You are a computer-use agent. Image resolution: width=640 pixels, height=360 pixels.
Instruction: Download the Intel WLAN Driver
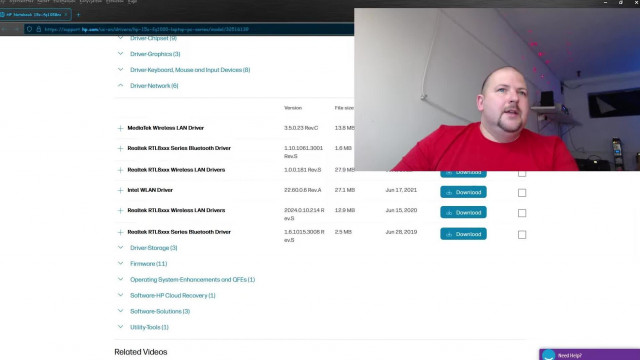coord(463,192)
